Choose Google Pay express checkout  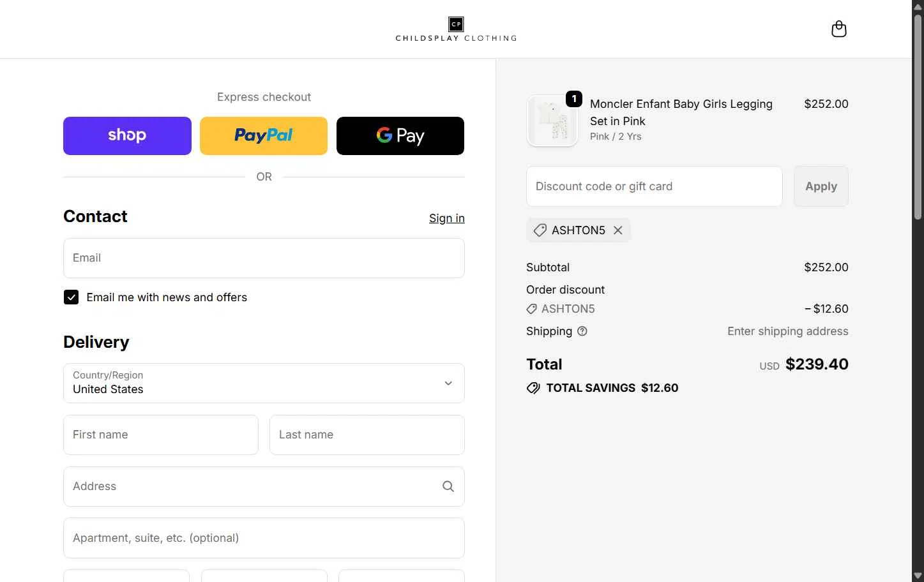(400, 136)
